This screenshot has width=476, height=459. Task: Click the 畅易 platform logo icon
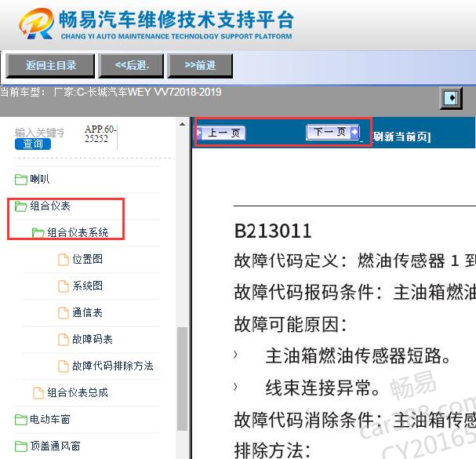(37, 24)
